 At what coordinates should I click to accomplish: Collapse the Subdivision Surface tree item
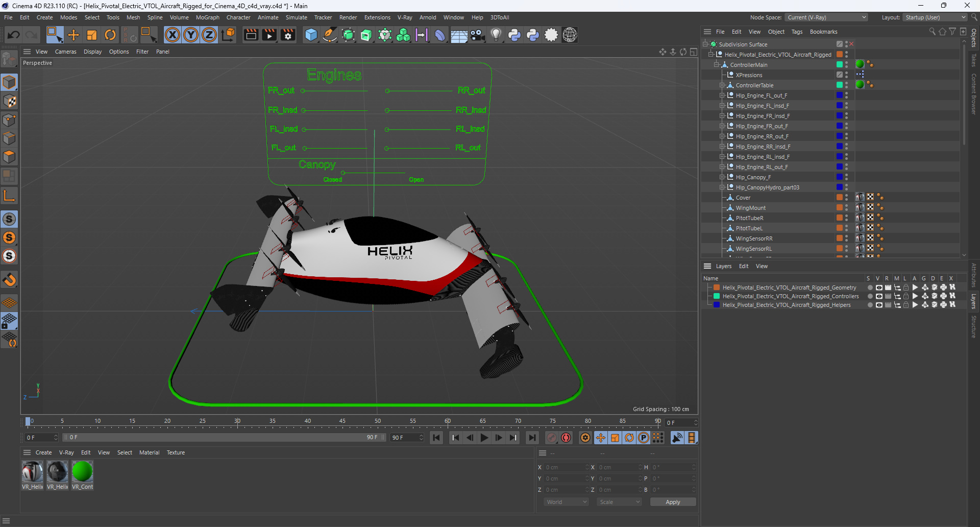[x=705, y=44]
